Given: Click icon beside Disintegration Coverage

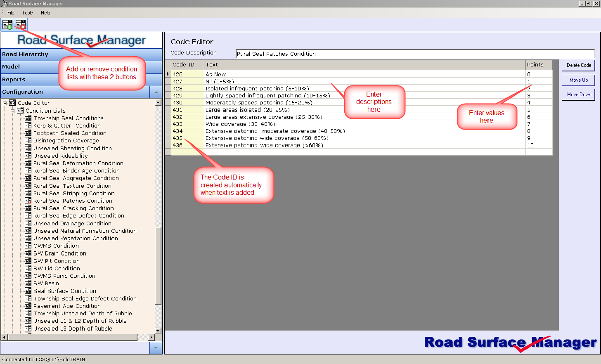Looking at the screenshot, I should click(28, 140).
